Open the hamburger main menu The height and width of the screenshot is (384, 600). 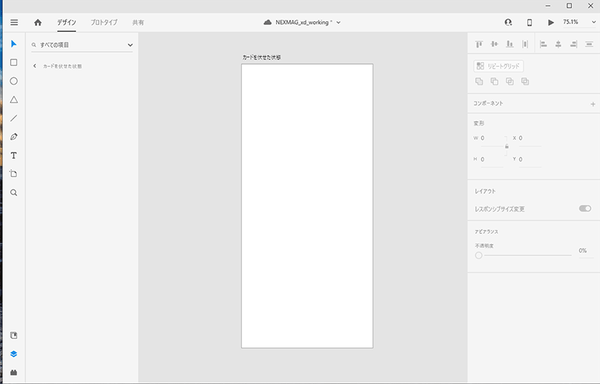point(14,23)
